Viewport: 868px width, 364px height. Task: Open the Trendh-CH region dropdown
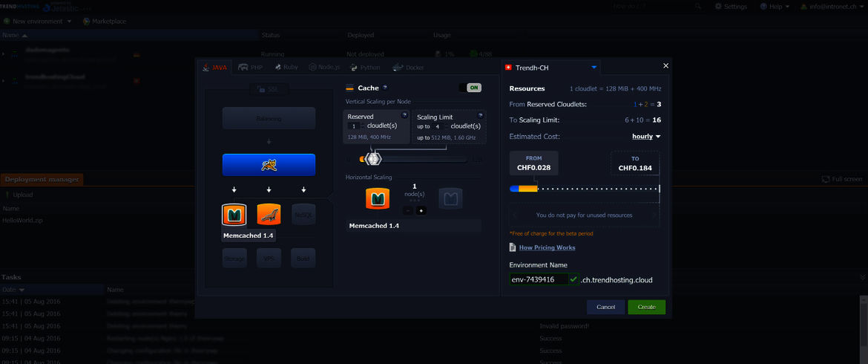tap(594, 68)
